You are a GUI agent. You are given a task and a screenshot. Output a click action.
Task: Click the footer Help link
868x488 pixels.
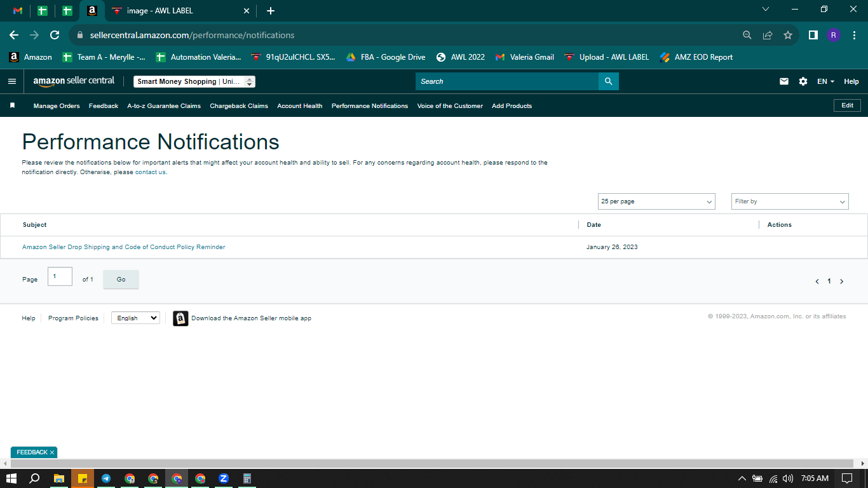(29, 318)
